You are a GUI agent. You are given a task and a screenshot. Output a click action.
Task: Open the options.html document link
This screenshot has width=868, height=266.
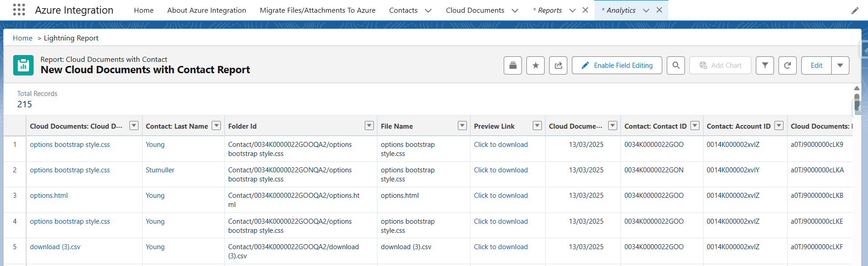tap(49, 196)
